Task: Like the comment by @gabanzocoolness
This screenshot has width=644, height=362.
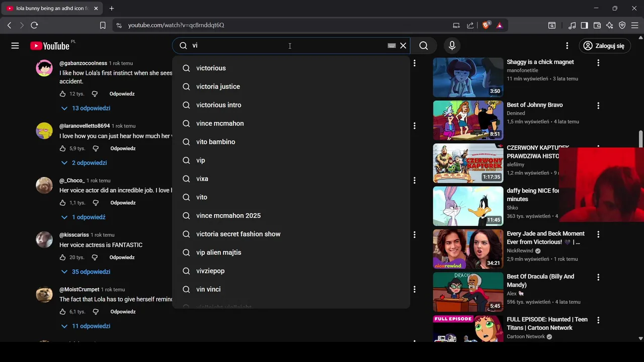Action: click(63, 94)
